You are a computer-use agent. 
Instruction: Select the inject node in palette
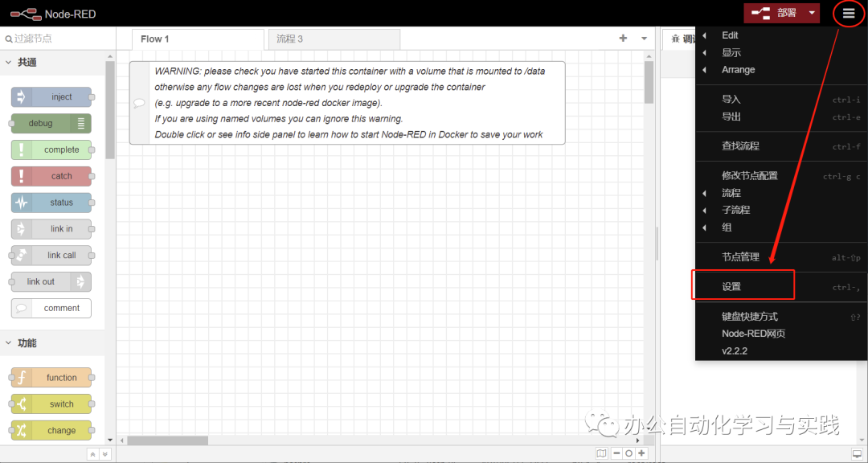pos(51,97)
